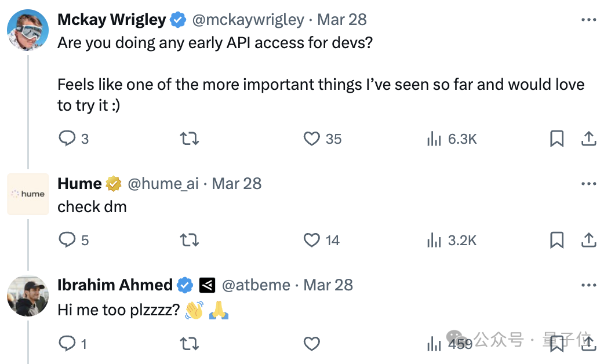
Task: Open more options for Mckay Wrigley's tweet
Action: click(588, 20)
